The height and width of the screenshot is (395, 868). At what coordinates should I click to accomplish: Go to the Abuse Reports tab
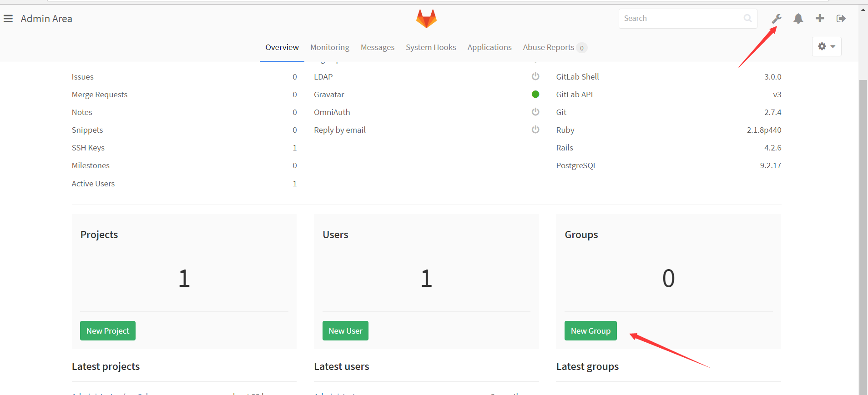pyautogui.click(x=549, y=47)
